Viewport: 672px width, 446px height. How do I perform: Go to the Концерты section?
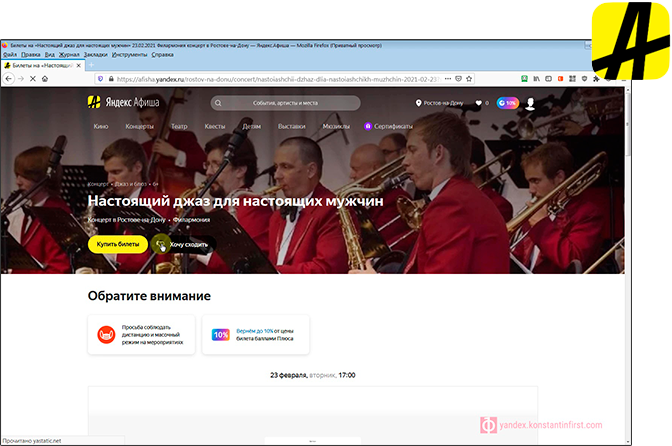tap(139, 126)
